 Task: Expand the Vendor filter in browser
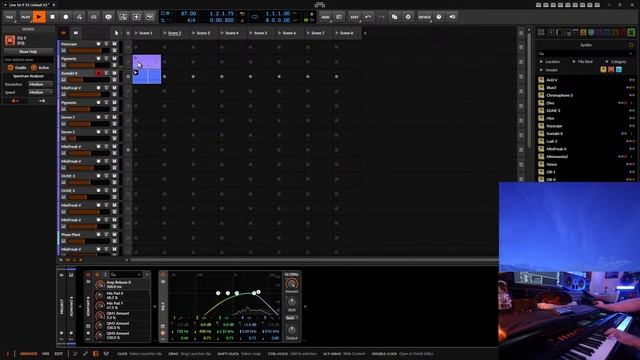(549, 70)
